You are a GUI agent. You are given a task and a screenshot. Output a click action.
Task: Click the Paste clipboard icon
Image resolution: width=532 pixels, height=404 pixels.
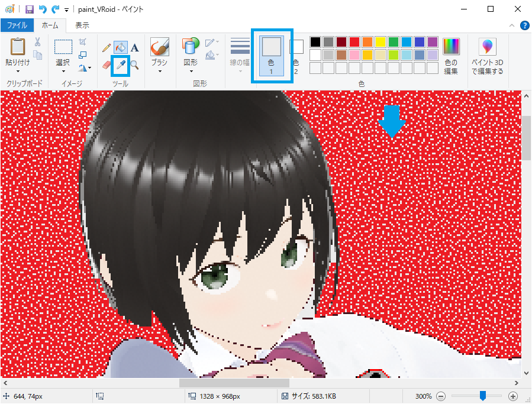click(18, 47)
